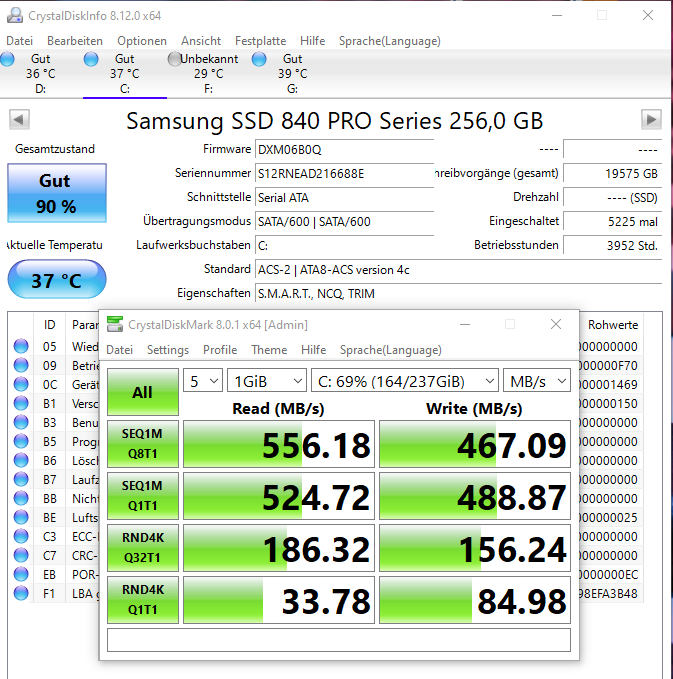Click the 37 °C temperature button
The width and height of the screenshot is (673, 679).
click(57, 279)
